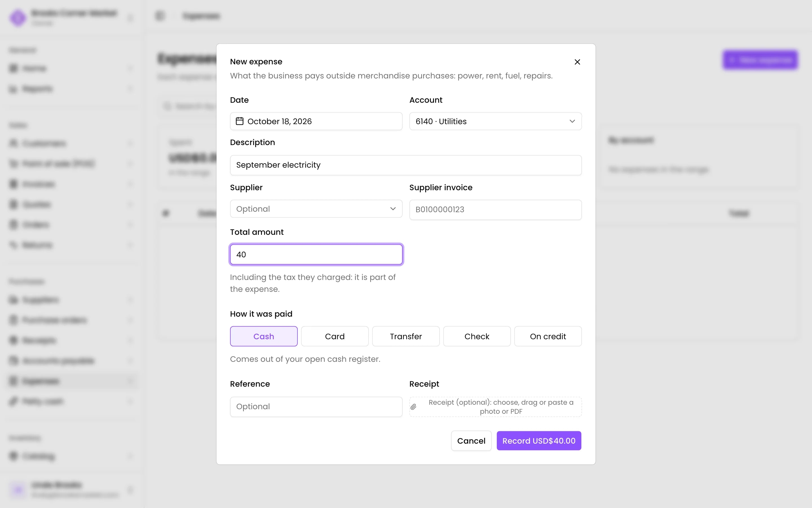
Task: Focus the Supplier invoice input field
Action: coord(495,210)
